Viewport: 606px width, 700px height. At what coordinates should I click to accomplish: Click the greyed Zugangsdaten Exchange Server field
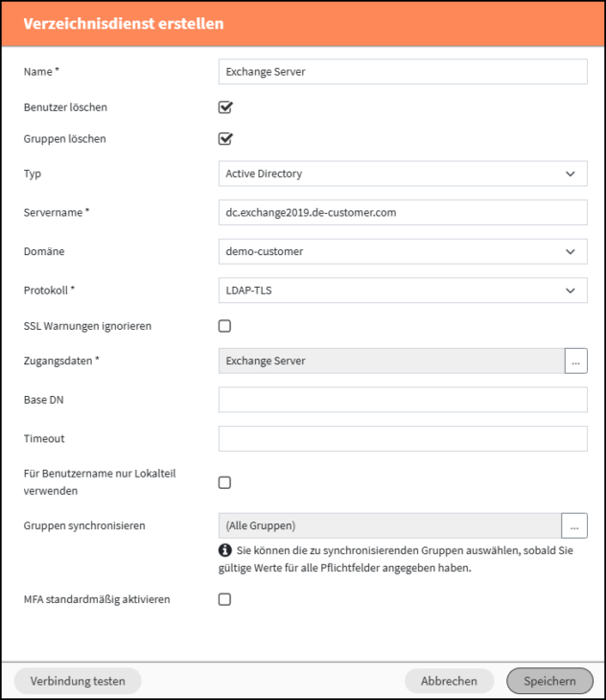[x=391, y=361]
